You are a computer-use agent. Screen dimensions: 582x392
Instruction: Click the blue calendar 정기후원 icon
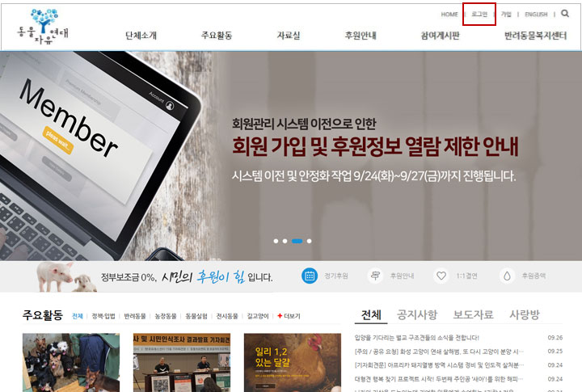pyautogui.click(x=309, y=276)
